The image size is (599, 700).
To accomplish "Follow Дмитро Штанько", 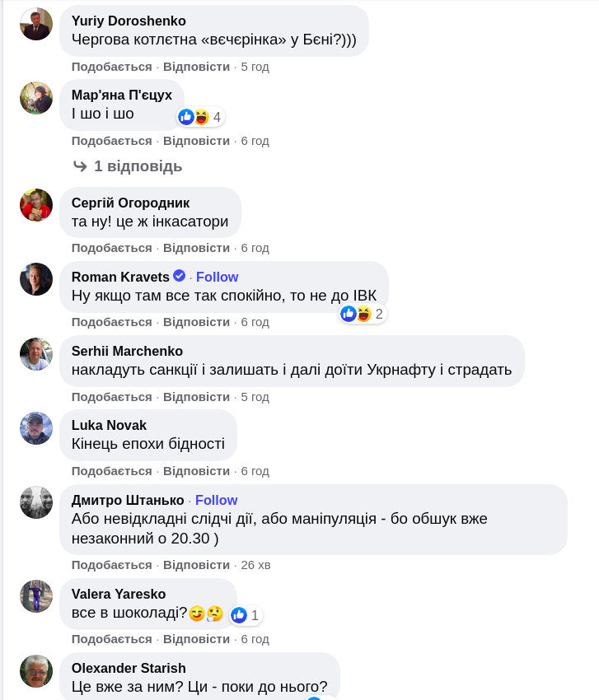I will click(216, 500).
